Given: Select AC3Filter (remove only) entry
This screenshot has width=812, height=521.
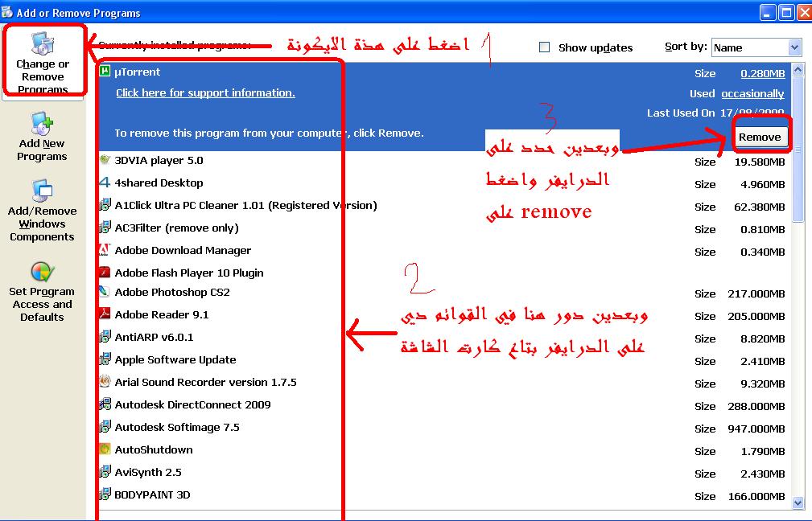Looking at the screenshot, I should click(x=444, y=228).
